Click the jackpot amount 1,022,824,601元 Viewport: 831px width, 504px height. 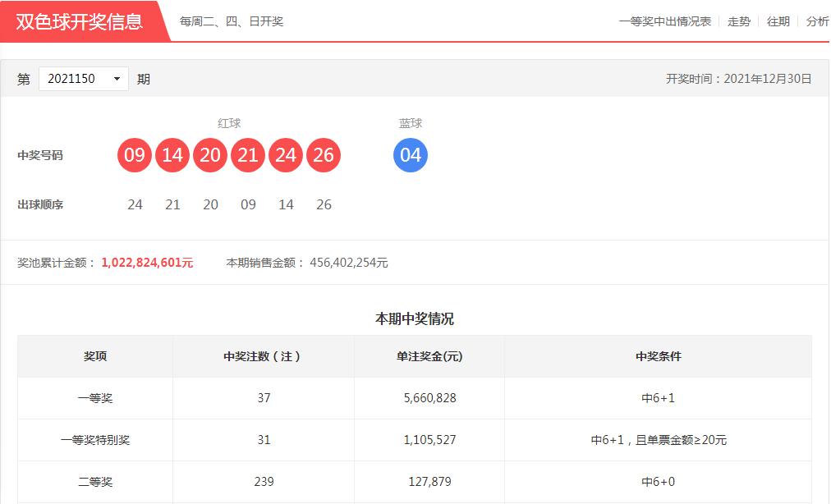click(x=147, y=263)
